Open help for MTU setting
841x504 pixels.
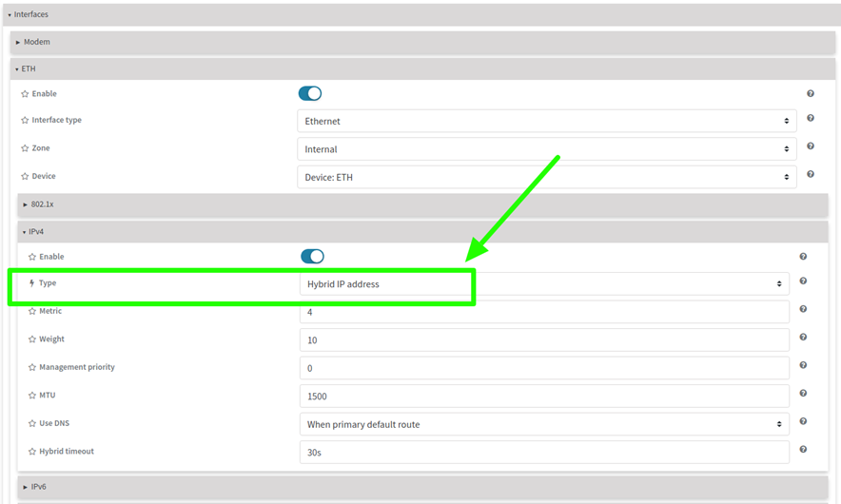(803, 393)
